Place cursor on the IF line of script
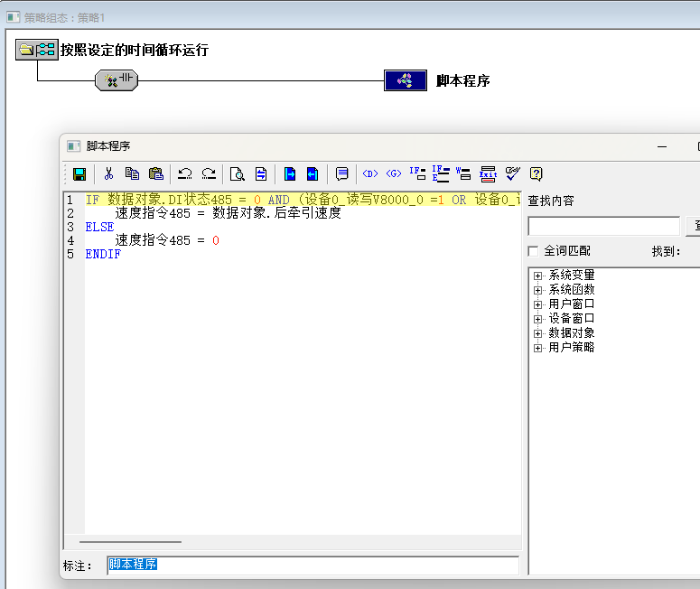 click(x=303, y=200)
